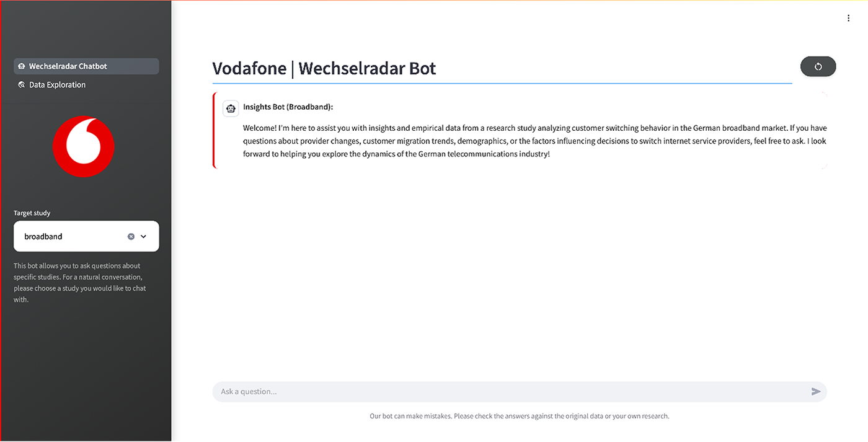Screen dimensions: 868x442
Task: Expand the Target study dropdown arrow
Action: [x=143, y=236]
